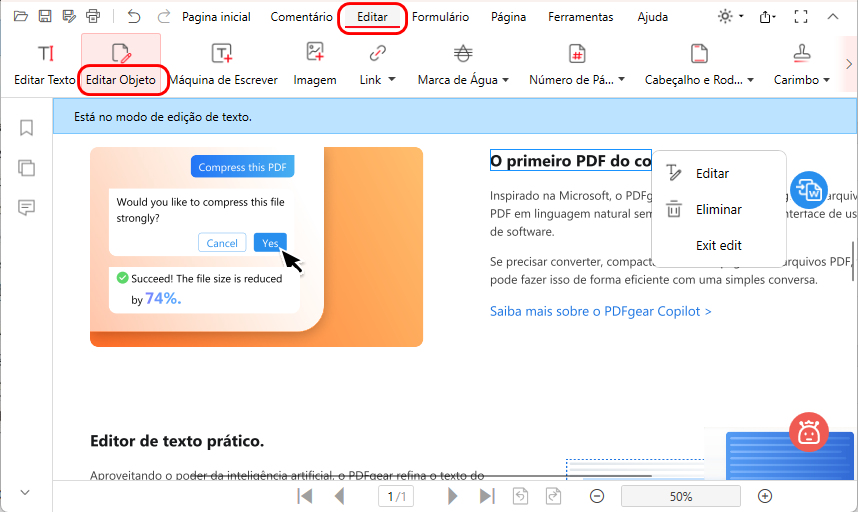858x512 pixels.
Task: Open the Ajuda tab
Action: [x=653, y=17]
